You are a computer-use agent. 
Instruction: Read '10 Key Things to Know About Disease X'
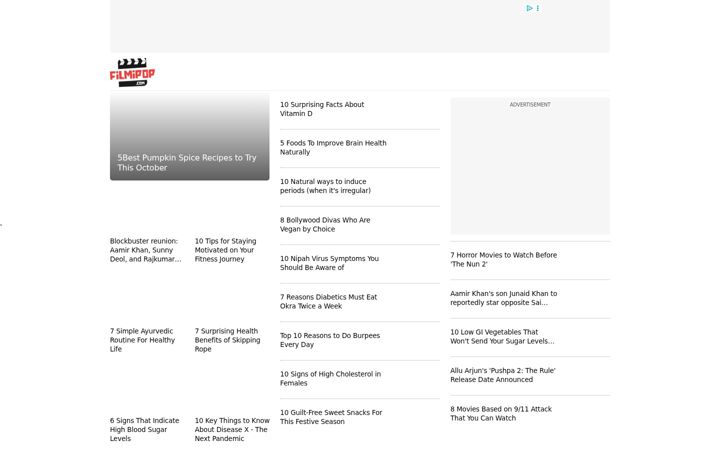click(x=232, y=429)
